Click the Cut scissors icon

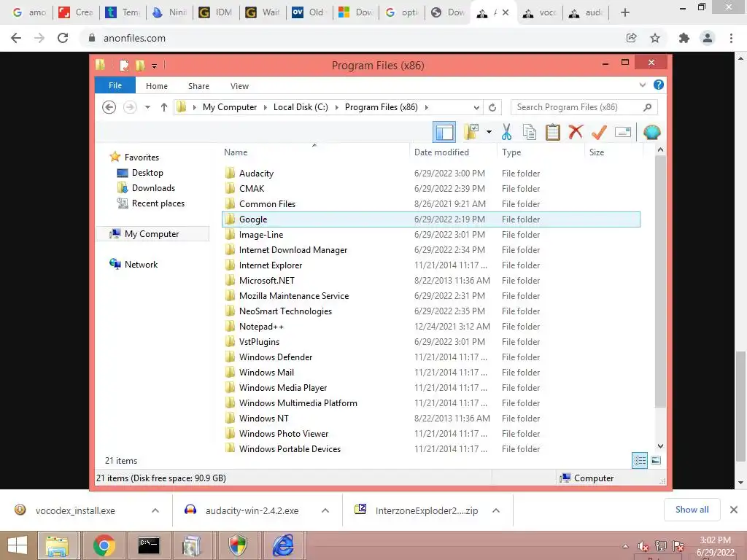[x=506, y=132]
